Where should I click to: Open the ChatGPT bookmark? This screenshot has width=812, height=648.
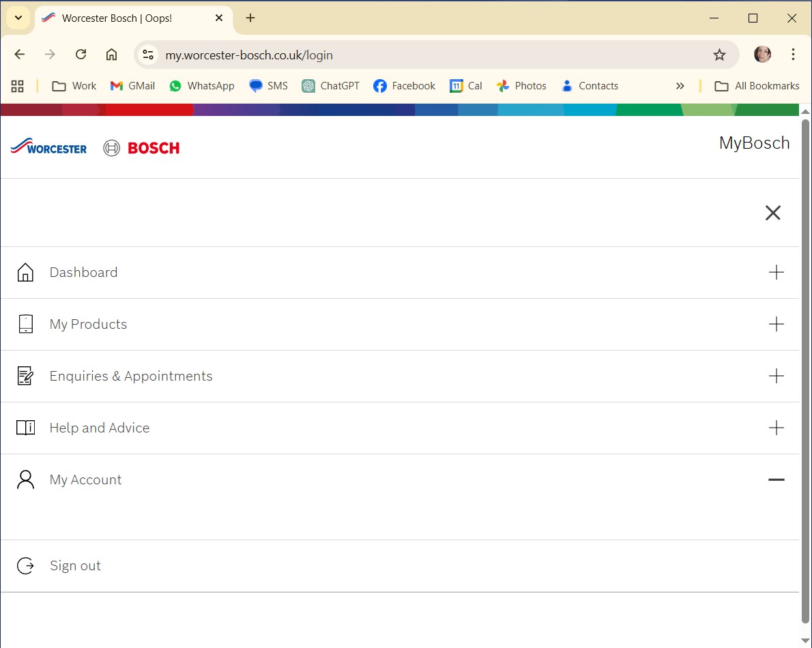(330, 86)
